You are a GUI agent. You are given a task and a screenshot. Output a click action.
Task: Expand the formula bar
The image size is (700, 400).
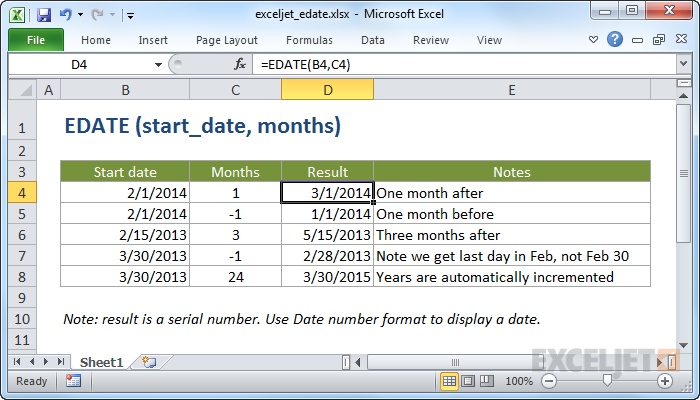tap(684, 64)
